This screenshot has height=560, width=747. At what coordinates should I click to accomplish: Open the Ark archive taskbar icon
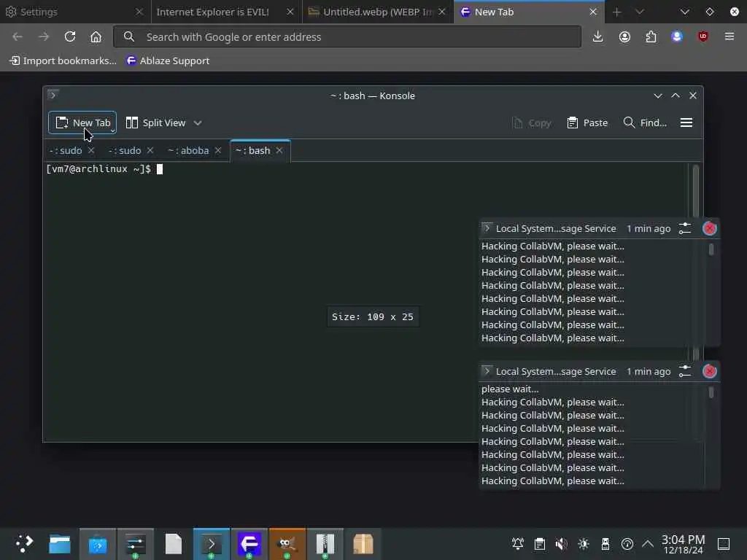(x=325, y=544)
